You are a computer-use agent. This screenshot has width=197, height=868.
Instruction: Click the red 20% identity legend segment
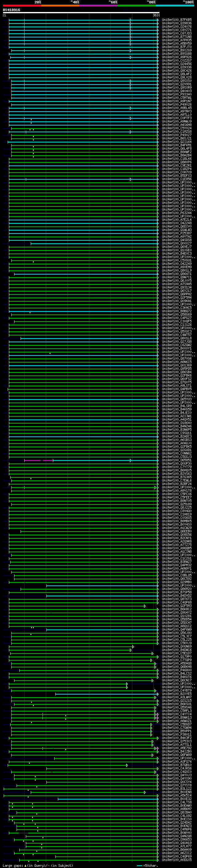22,6
